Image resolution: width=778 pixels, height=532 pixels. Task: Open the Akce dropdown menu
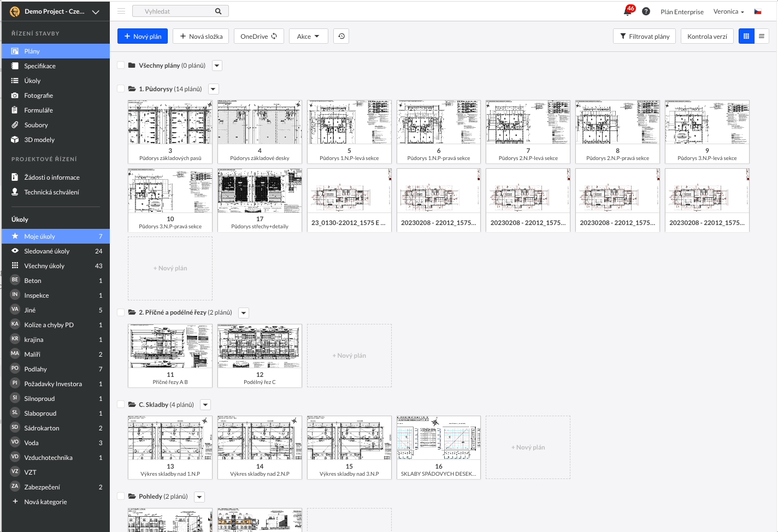pyautogui.click(x=308, y=36)
